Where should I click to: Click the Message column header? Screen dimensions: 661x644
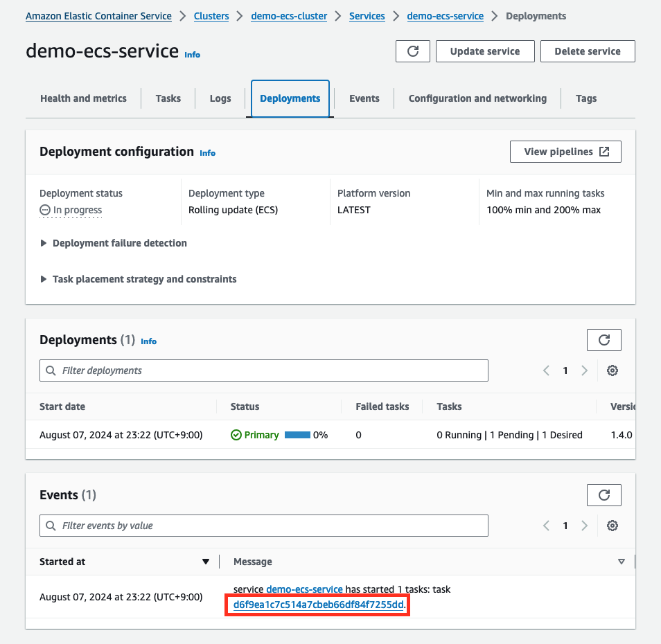point(253,562)
